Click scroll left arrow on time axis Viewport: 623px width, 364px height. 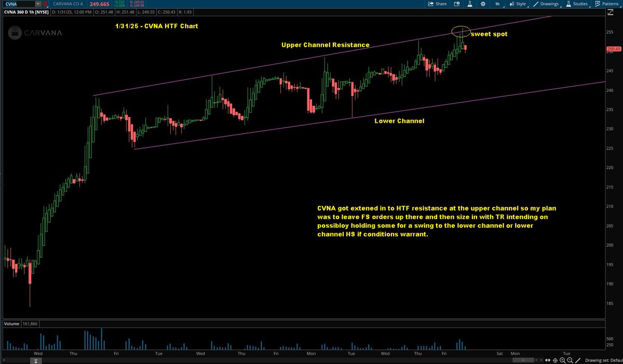point(536,360)
